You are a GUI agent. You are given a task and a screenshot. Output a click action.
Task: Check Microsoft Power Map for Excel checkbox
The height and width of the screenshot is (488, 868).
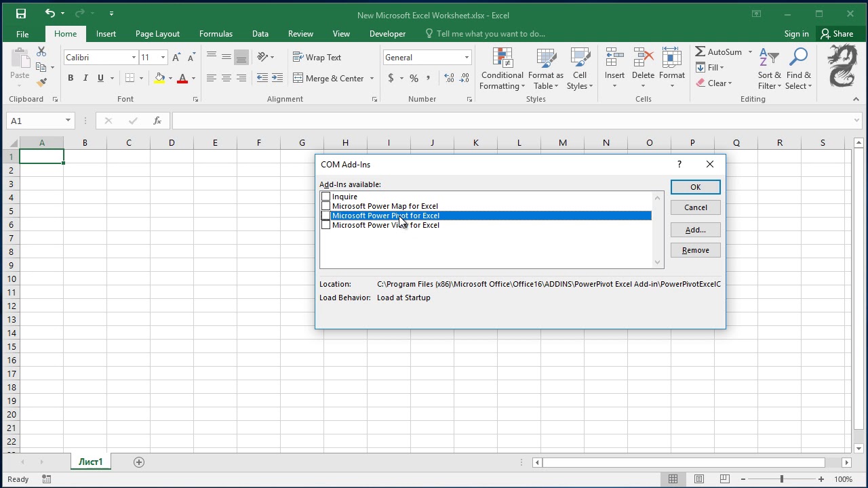pos(325,206)
